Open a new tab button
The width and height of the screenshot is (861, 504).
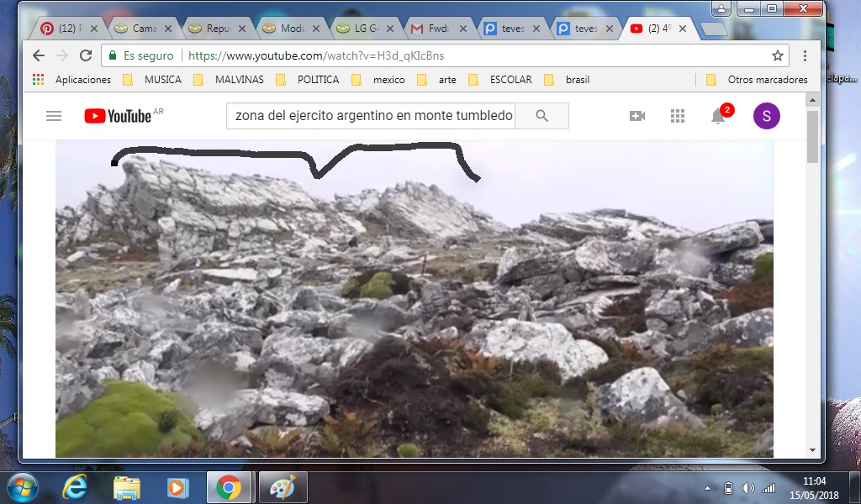[714, 29]
